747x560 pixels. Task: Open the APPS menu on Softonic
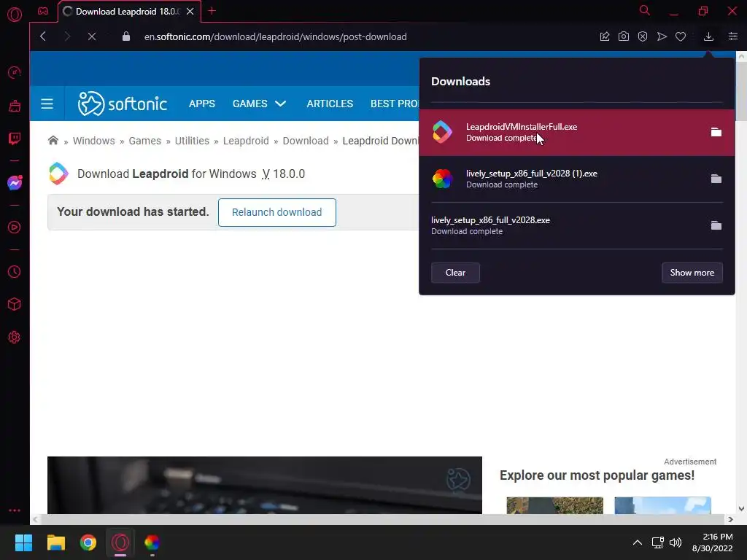tap(202, 104)
